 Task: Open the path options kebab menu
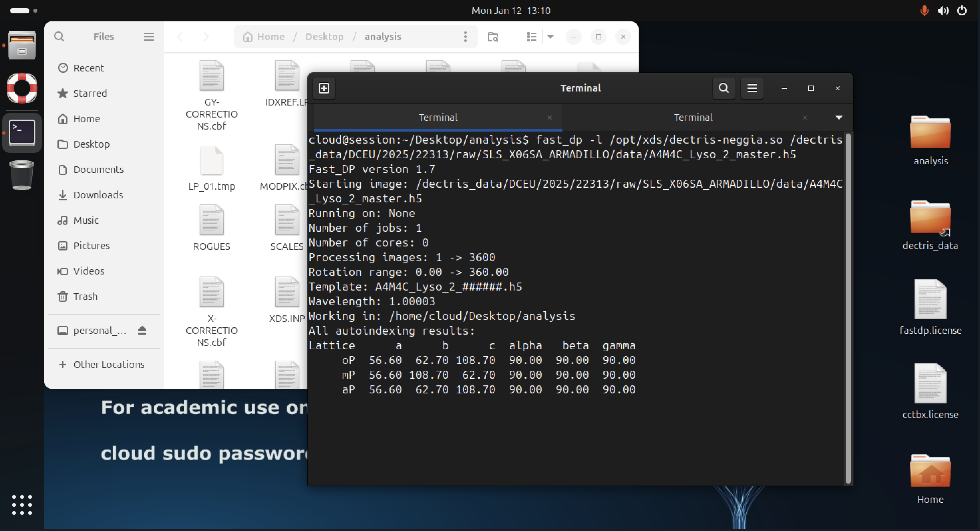(465, 37)
